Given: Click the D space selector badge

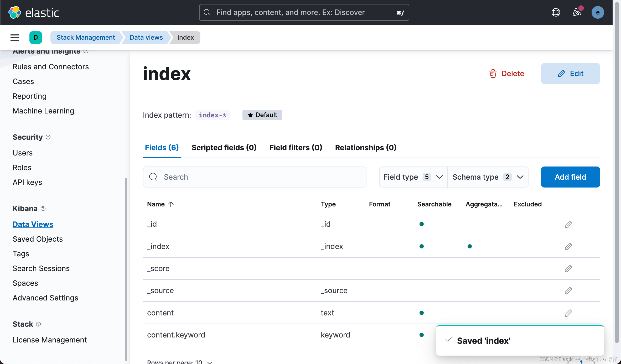Looking at the screenshot, I should (36, 38).
